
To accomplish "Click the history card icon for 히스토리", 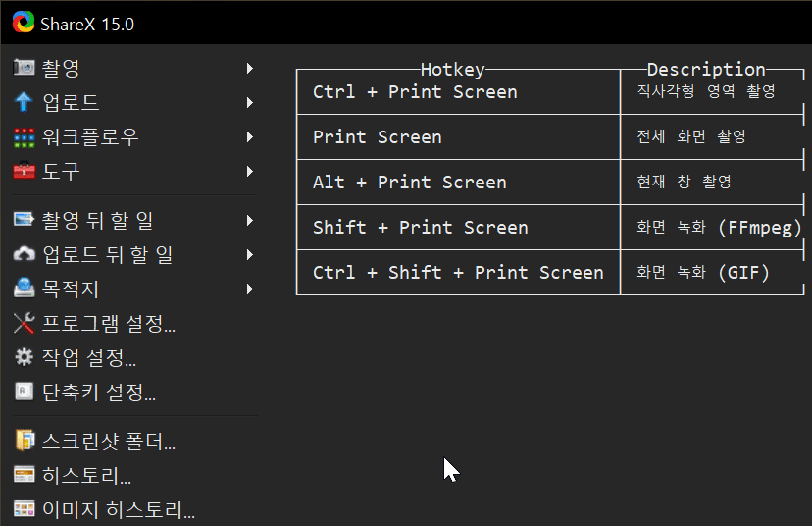I will pyautogui.click(x=24, y=475).
